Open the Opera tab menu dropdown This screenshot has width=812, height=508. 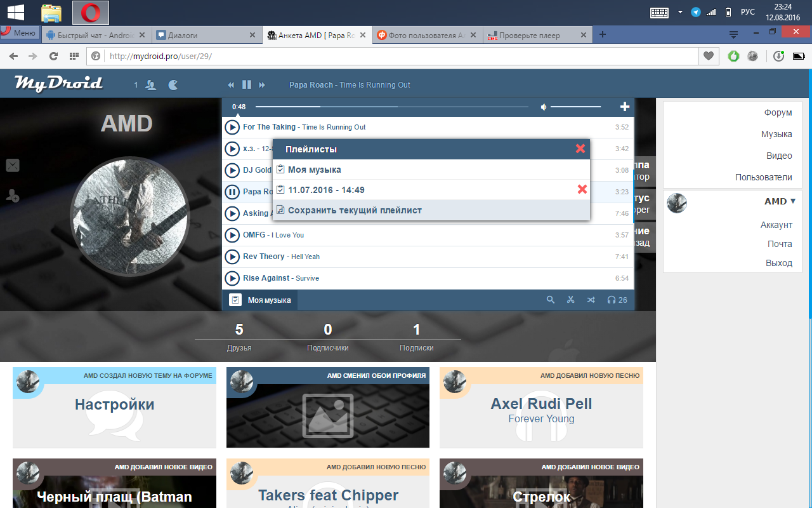point(734,35)
